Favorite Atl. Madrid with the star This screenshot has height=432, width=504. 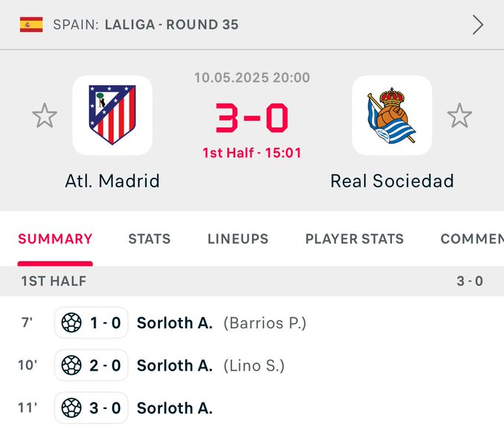[44, 116]
